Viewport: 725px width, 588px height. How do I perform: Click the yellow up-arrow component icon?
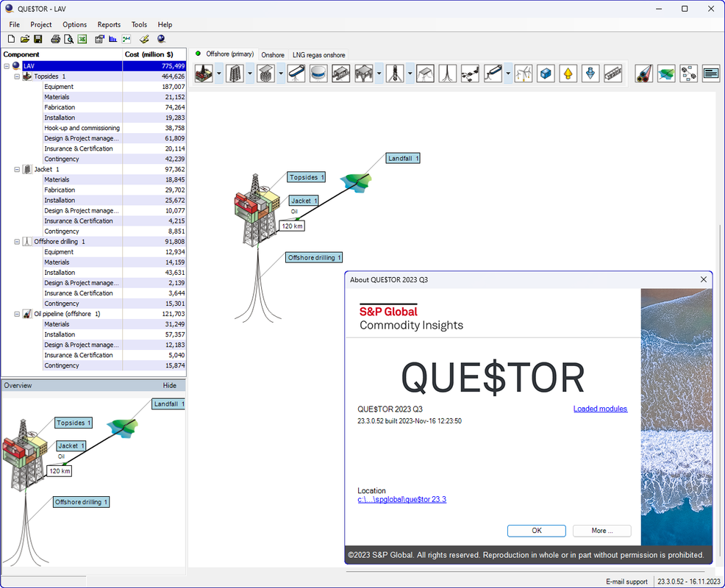pyautogui.click(x=568, y=73)
